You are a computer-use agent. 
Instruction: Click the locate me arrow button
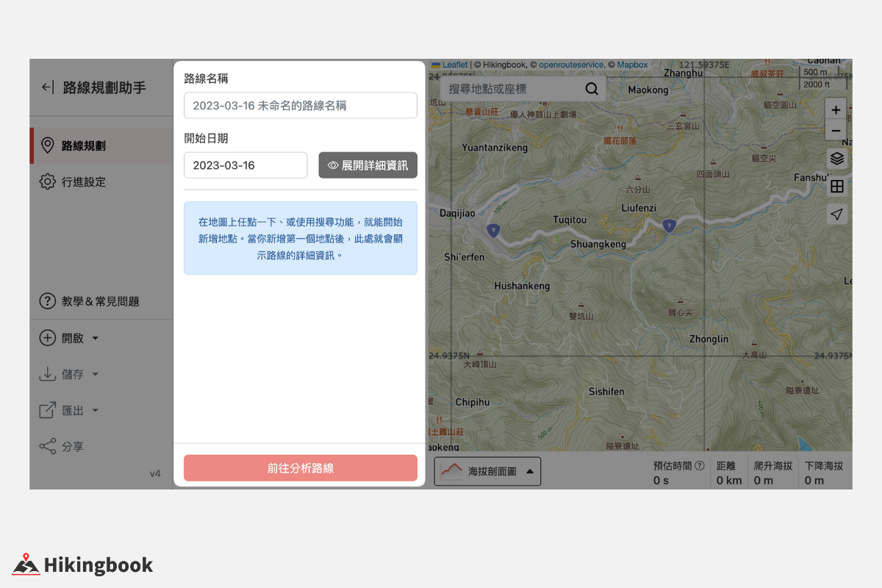point(836,215)
